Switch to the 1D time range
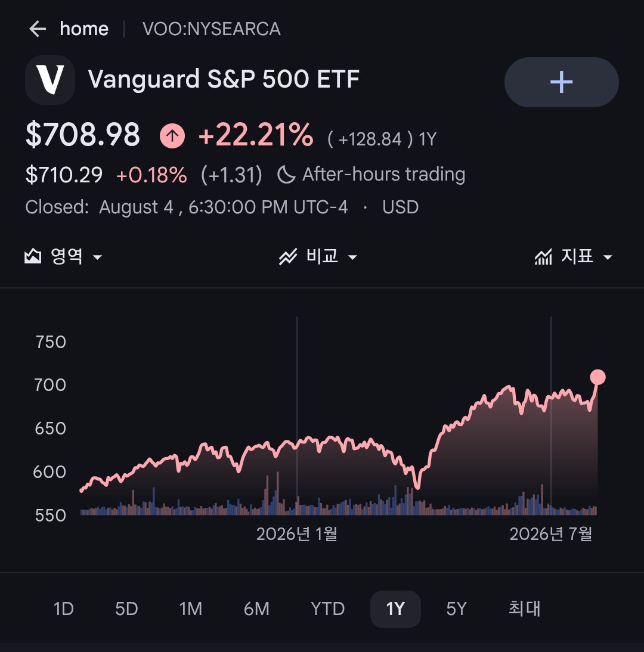This screenshot has height=652, width=644. point(64,609)
